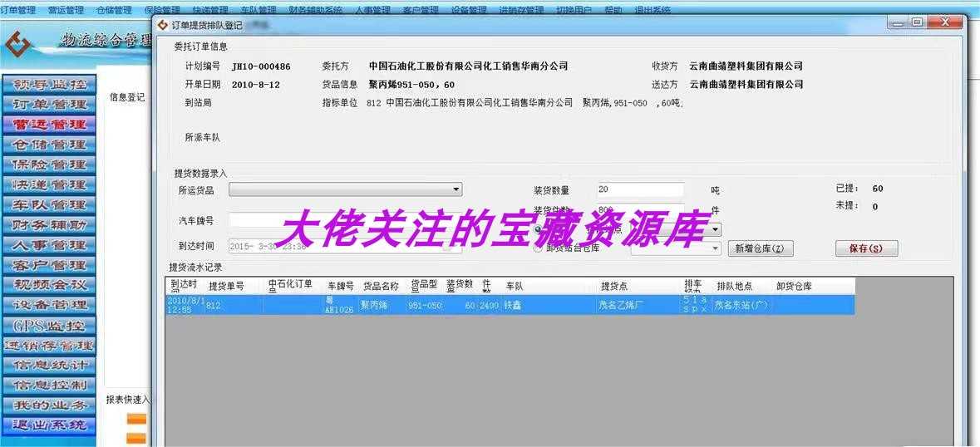Click the 铁鑫 cell in the record row
The height and width of the screenshot is (447, 980).
coord(550,305)
